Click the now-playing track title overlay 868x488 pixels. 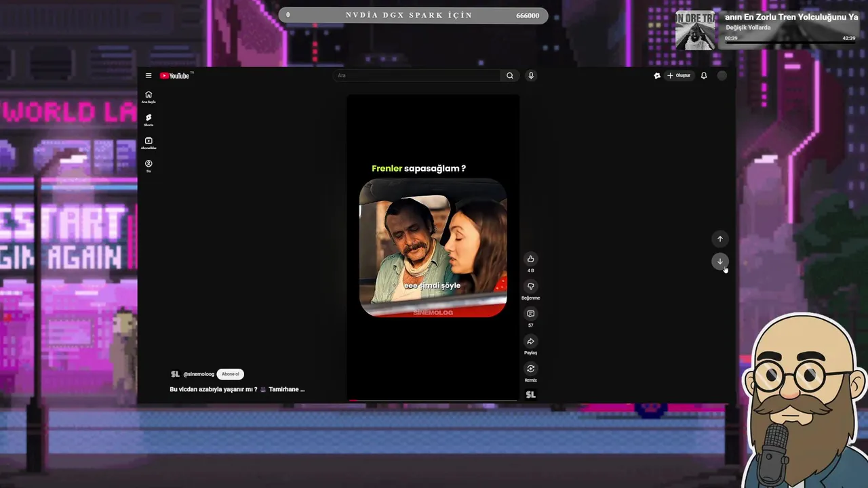coord(791,17)
